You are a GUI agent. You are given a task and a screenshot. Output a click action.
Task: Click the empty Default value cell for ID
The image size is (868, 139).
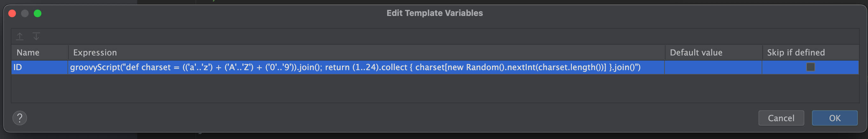pos(713,67)
